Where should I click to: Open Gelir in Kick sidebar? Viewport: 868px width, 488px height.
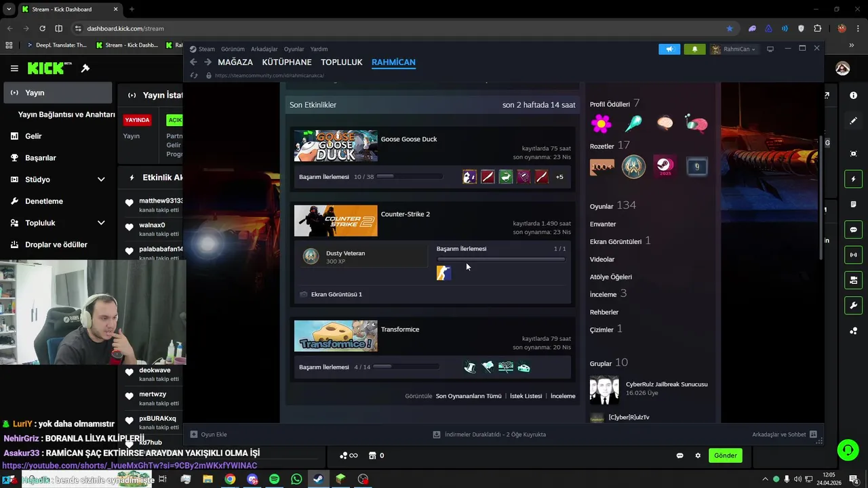[58, 136]
